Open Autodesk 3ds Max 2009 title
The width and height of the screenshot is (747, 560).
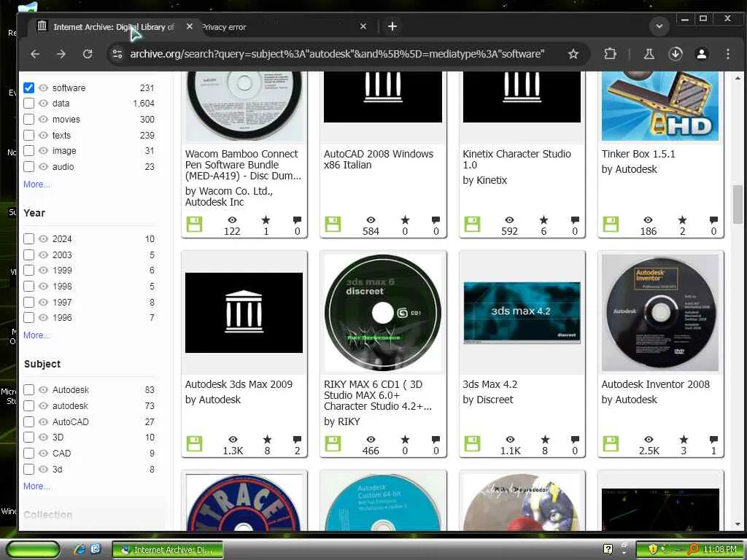(x=239, y=384)
